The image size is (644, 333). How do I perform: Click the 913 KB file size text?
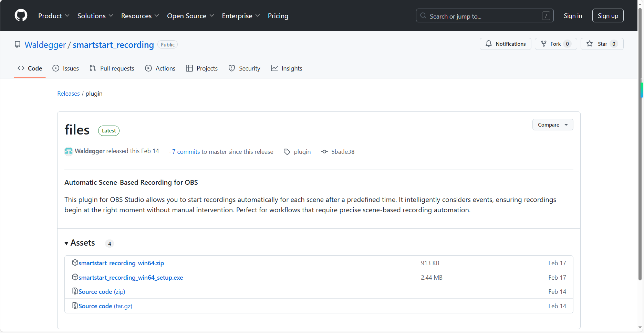pyautogui.click(x=430, y=263)
